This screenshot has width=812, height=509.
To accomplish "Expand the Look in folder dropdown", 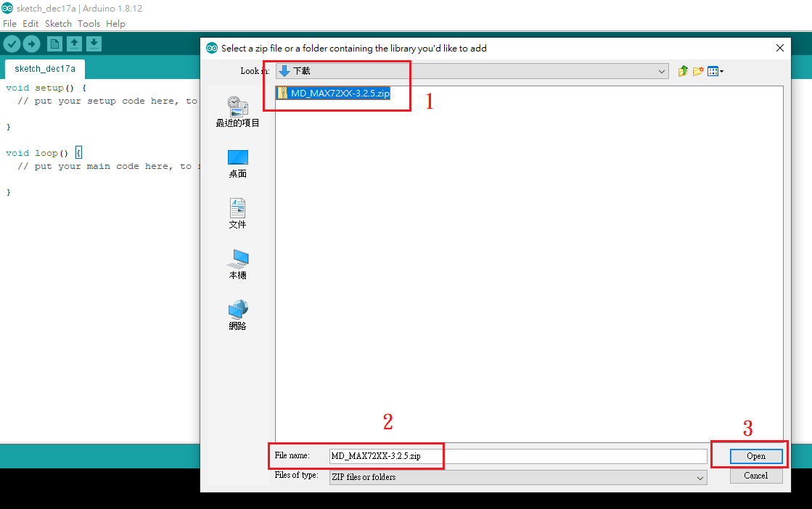I will [x=662, y=71].
